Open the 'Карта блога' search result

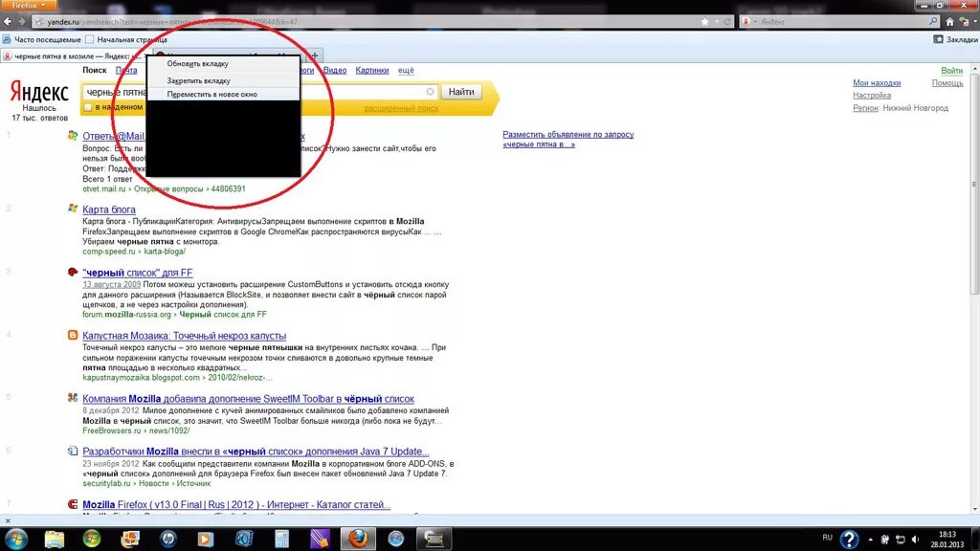(x=109, y=209)
